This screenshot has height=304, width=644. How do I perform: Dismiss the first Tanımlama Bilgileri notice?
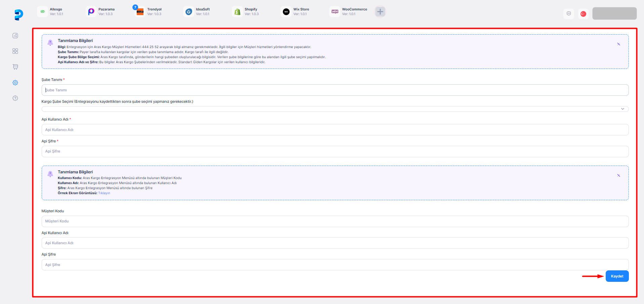618,44
